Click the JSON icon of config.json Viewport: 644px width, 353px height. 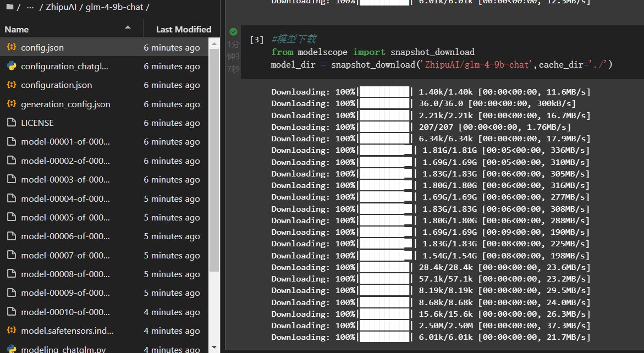[x=12, y=47]
